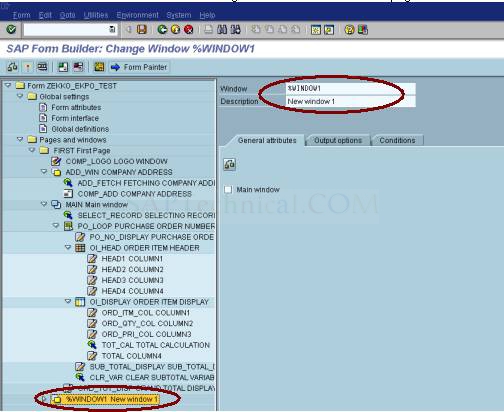Click the Customize Local Layout icon
This screenshot has height=412, width=504.
click(x=363, y=30)
